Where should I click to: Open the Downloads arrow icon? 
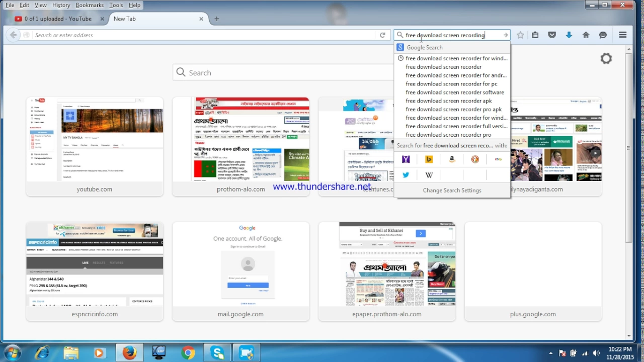coord(569,35)
